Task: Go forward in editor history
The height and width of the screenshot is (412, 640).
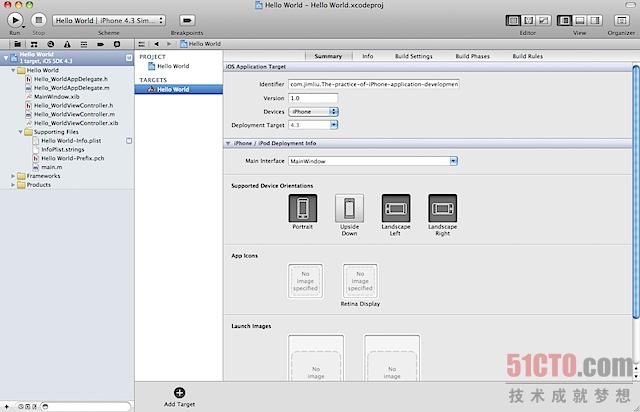Action: click(169, 44)
